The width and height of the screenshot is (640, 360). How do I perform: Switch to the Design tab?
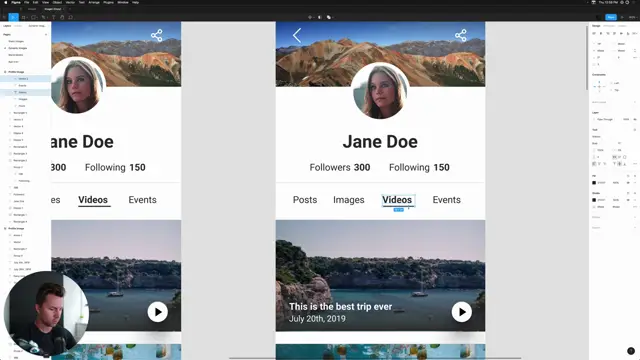596,26
